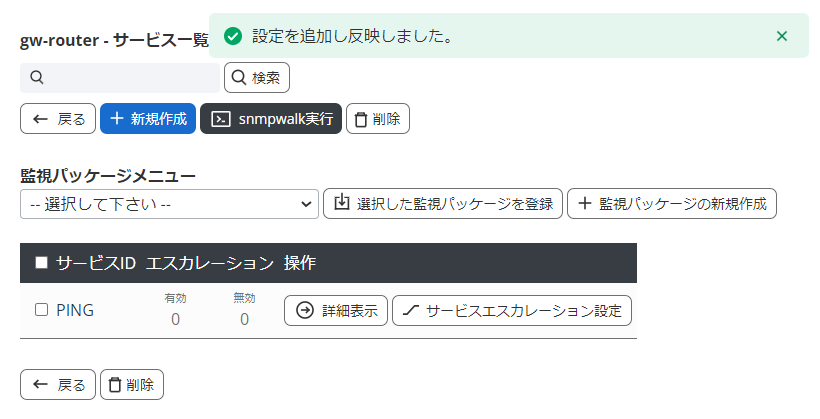Click the エスカレーション column header
The image size is (820, 419).
tap(209, 263)
